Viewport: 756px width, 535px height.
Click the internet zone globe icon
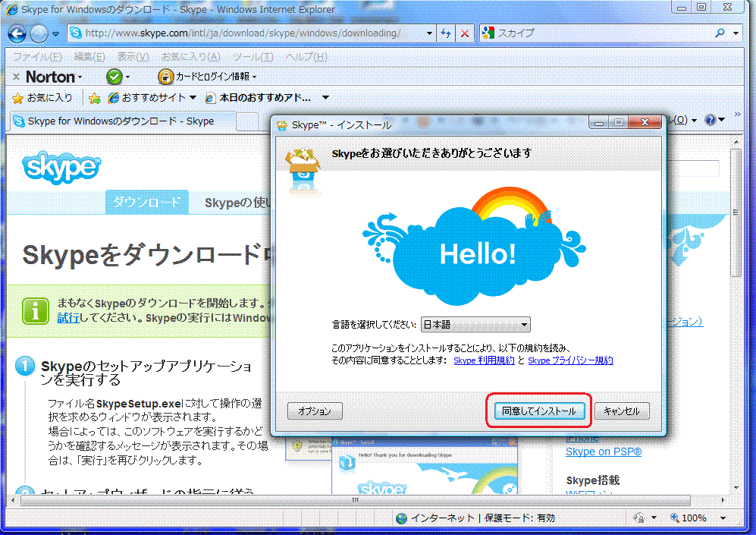click(401, 518)
